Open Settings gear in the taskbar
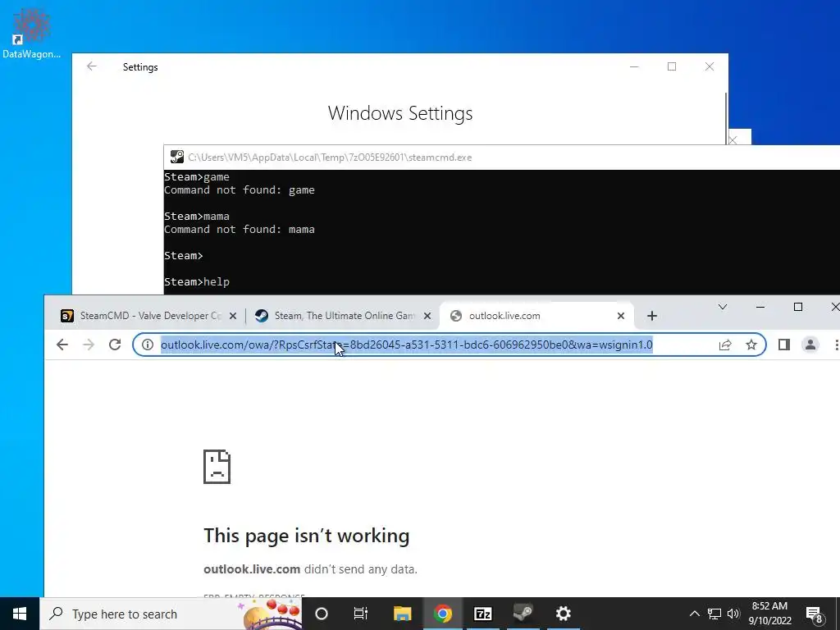This screenshot has height=630, width=840. click(563, 614)
